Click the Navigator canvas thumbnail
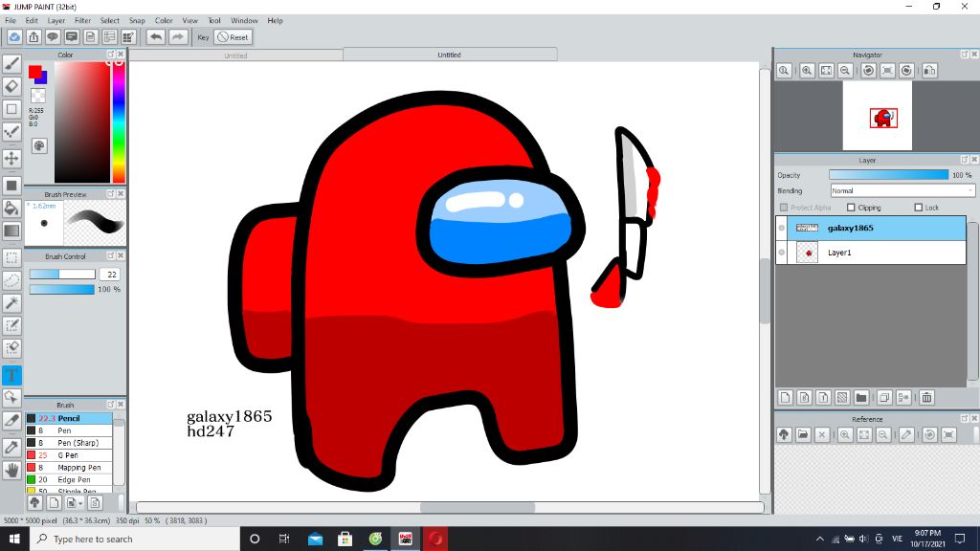 (877, 116)
